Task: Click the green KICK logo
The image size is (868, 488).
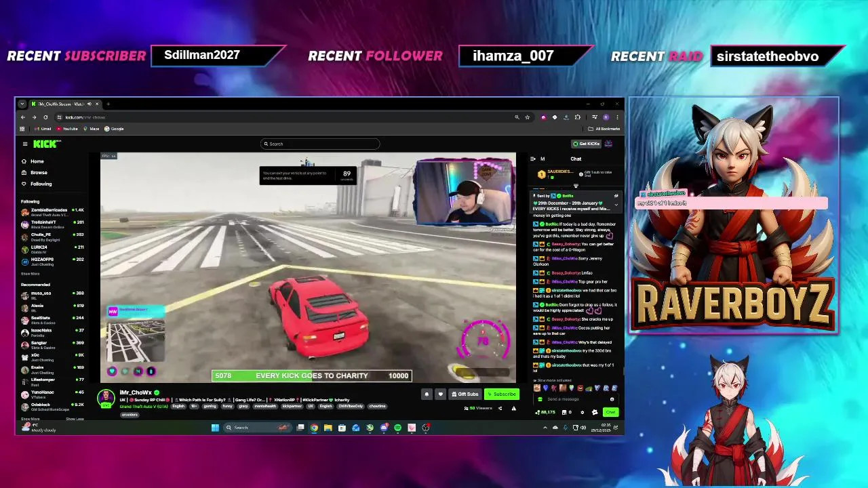Action: [x=46, y=144]
